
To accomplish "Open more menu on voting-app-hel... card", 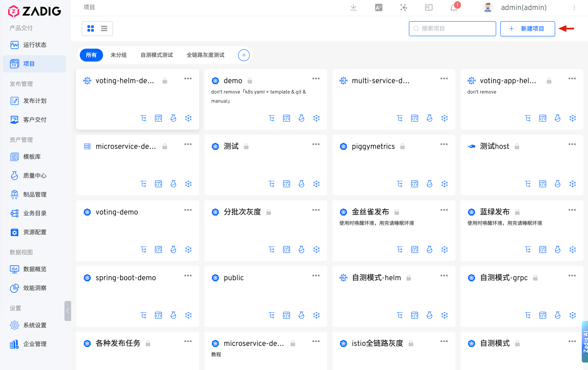I will [572, 78].
